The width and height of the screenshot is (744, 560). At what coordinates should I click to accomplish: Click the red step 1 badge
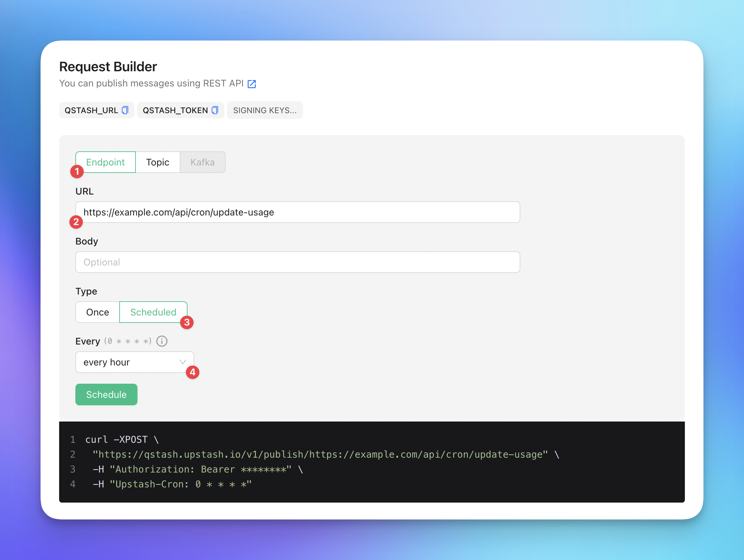[77, 172]
